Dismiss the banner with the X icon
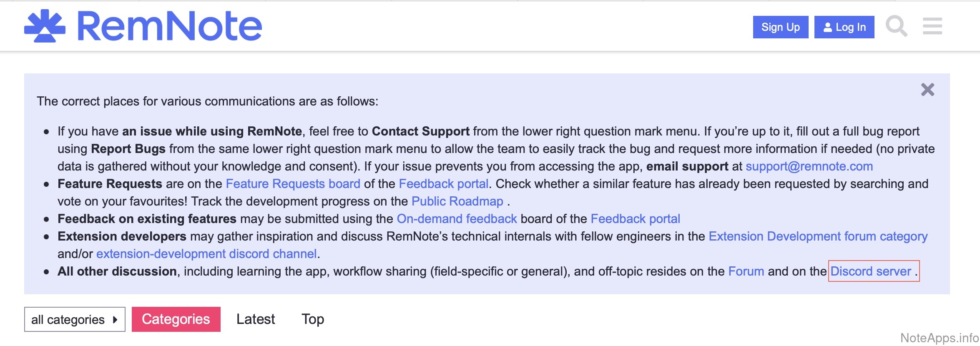The image size is (980, 346). pyautogui.click(x=927, y=90)
